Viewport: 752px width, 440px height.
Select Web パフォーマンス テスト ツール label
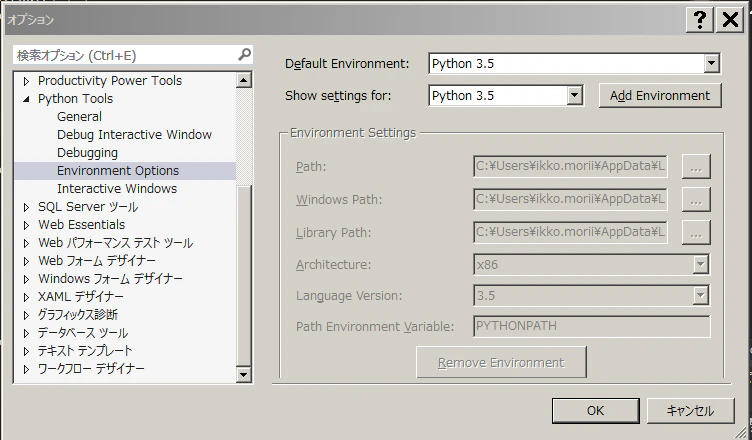[x=116, y=243]
